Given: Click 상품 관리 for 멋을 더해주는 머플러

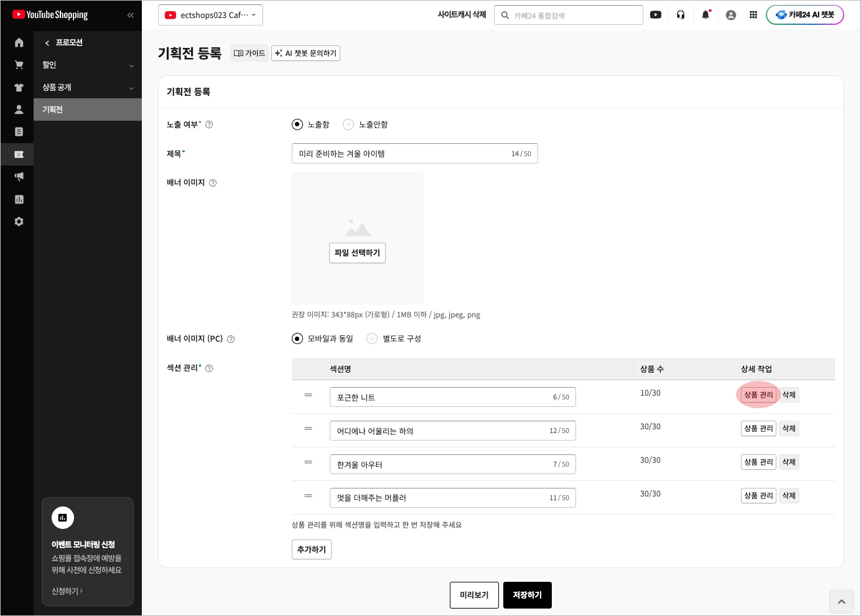Looking at the screenshot, I should (758, 496).
